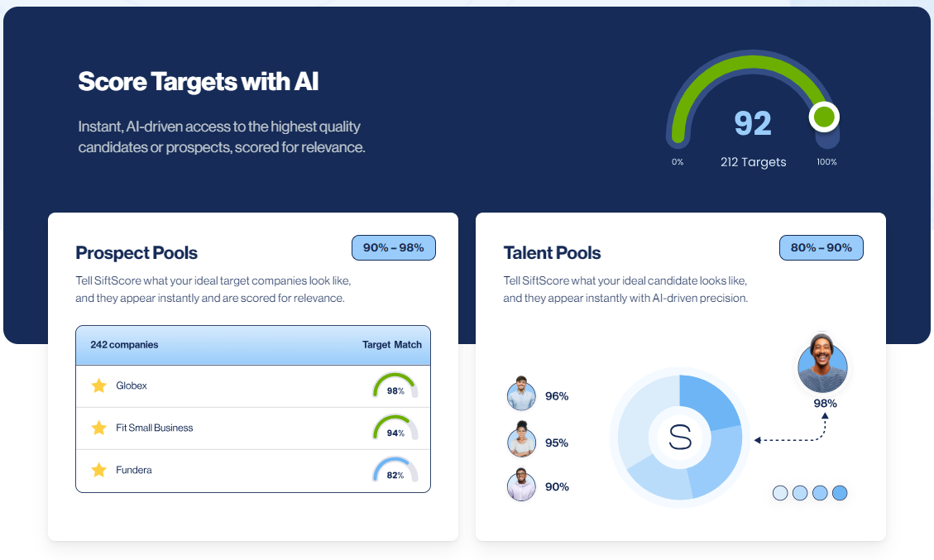
Task: Click the star icon next to Globex
Action: pos(100,385)
